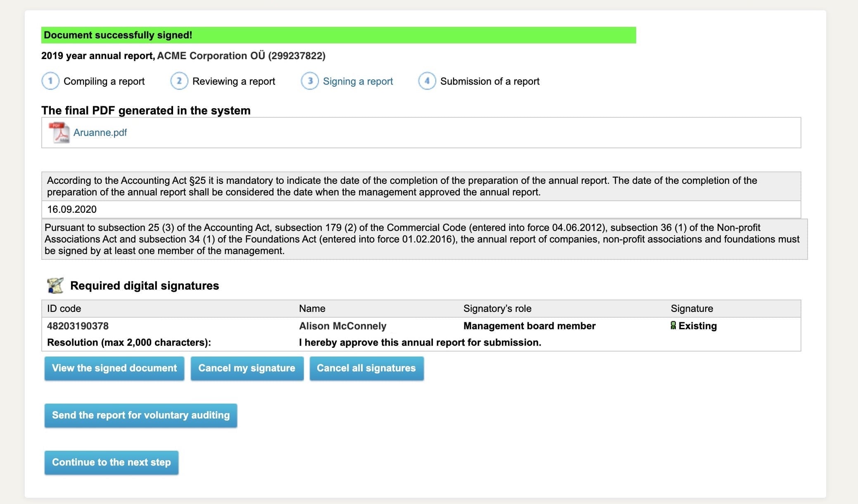Go to Reviewing a report step
Viewport: 858px width, 504px height.
point(233,81)
